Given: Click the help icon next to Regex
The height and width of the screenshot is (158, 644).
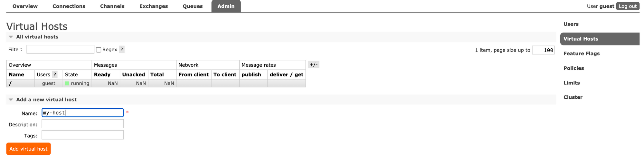Looking at the screenshot, I should 121,50.
